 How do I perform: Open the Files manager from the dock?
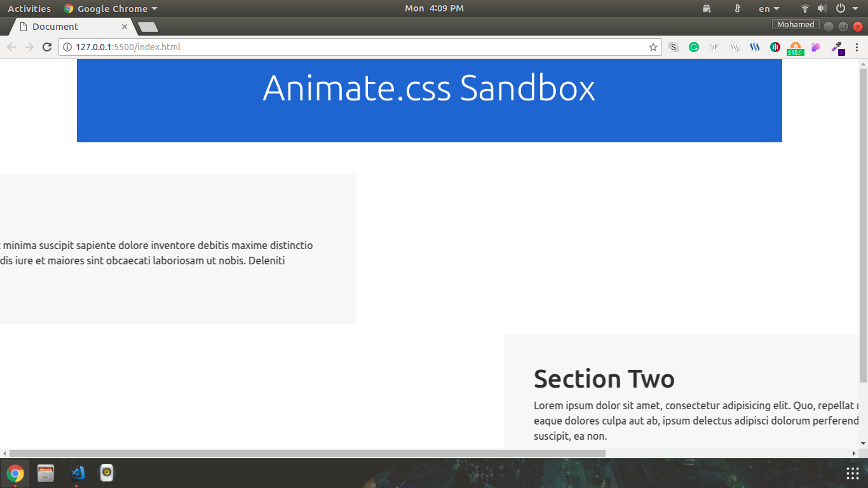point(46,473)
